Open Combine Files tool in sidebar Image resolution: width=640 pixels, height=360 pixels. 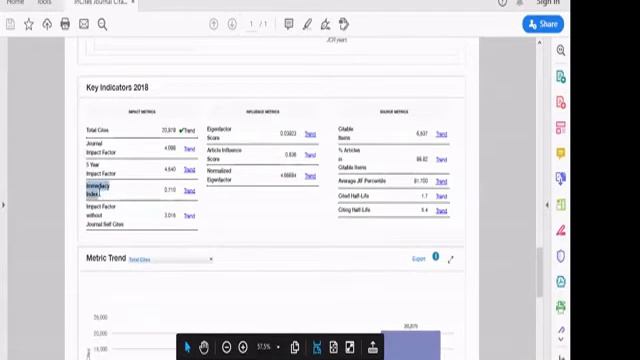coord(561,178)
